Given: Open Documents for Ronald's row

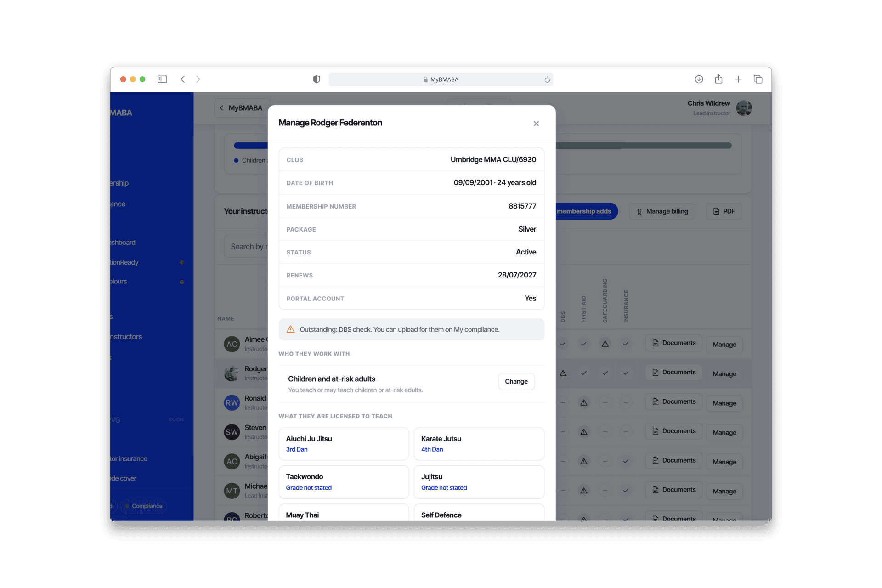Looking at the screenshot, I should 674,402.
